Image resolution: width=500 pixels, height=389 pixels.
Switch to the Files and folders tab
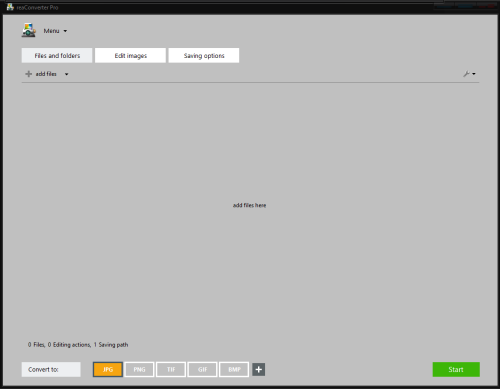pos(57,55)
